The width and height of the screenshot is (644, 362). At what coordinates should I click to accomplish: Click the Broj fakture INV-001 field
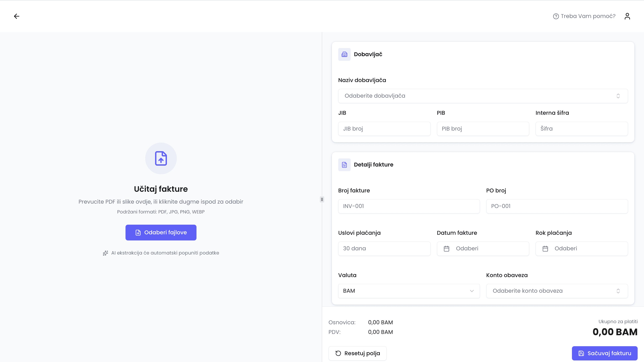[x=409, y=206]
